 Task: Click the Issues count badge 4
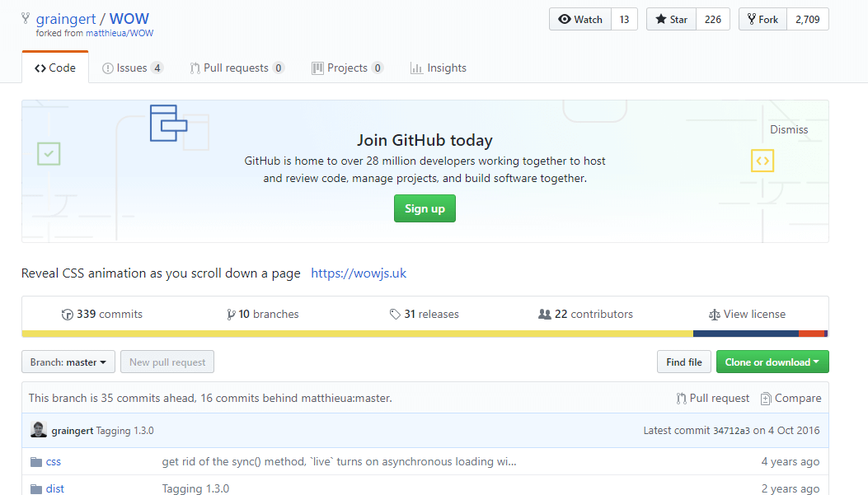click(157, 68)
